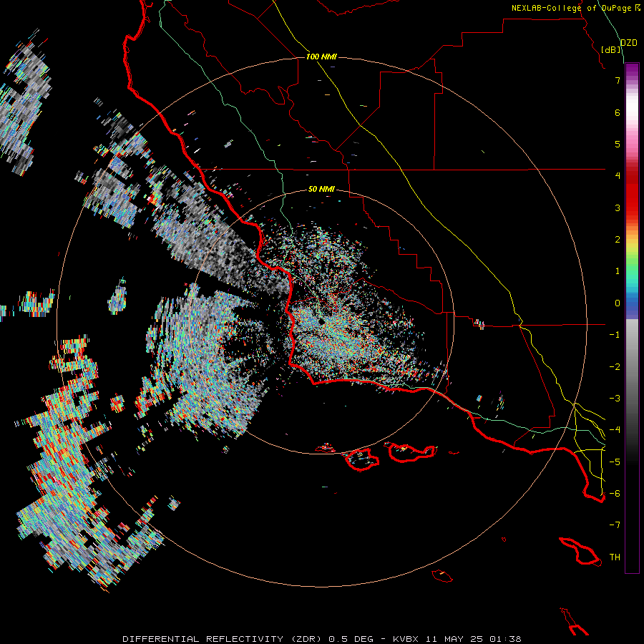Click the 50 NMI range ring label

pos(321,189)
